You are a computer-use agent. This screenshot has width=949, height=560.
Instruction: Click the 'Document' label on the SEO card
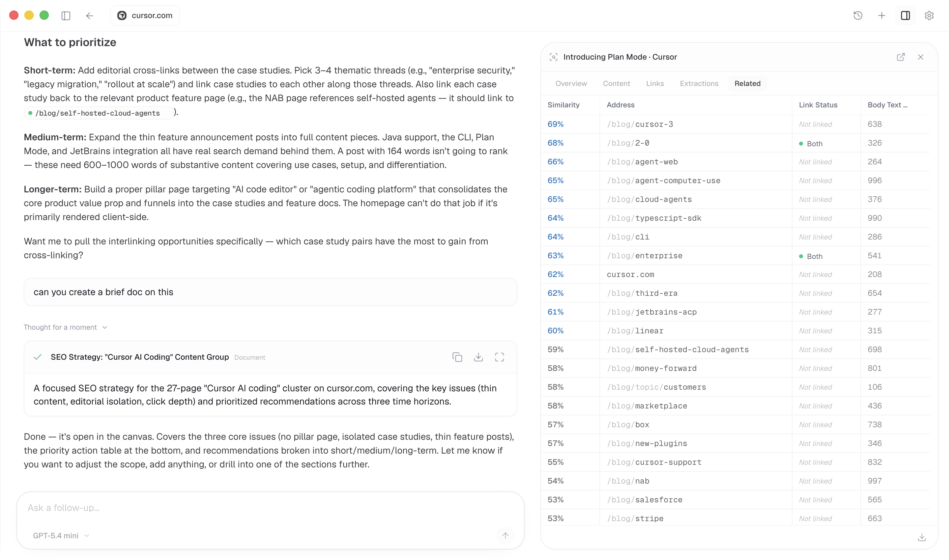[x=249, y=357]
